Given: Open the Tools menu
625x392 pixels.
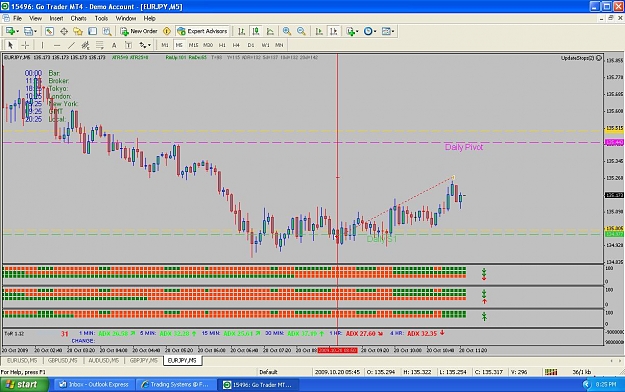Looking at the screenshot, I should [101, 18].
